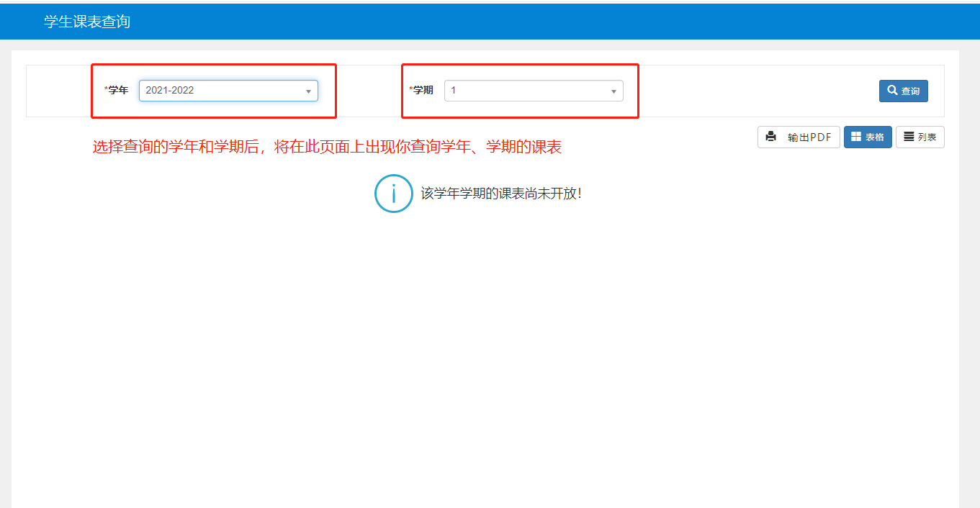Click the 学期 field label
This screenshot has width=980, height=508.
(423, 91)
